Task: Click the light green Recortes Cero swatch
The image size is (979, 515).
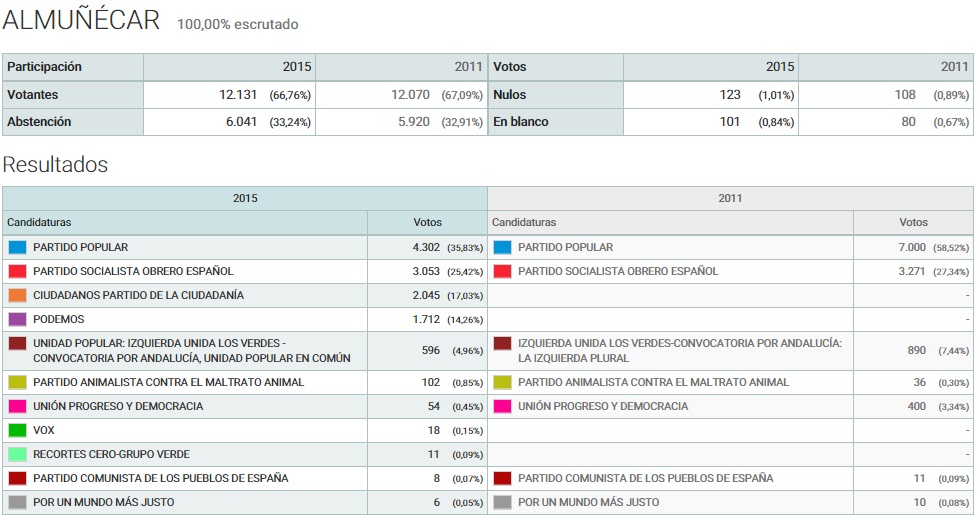Action: coord(17,454)
